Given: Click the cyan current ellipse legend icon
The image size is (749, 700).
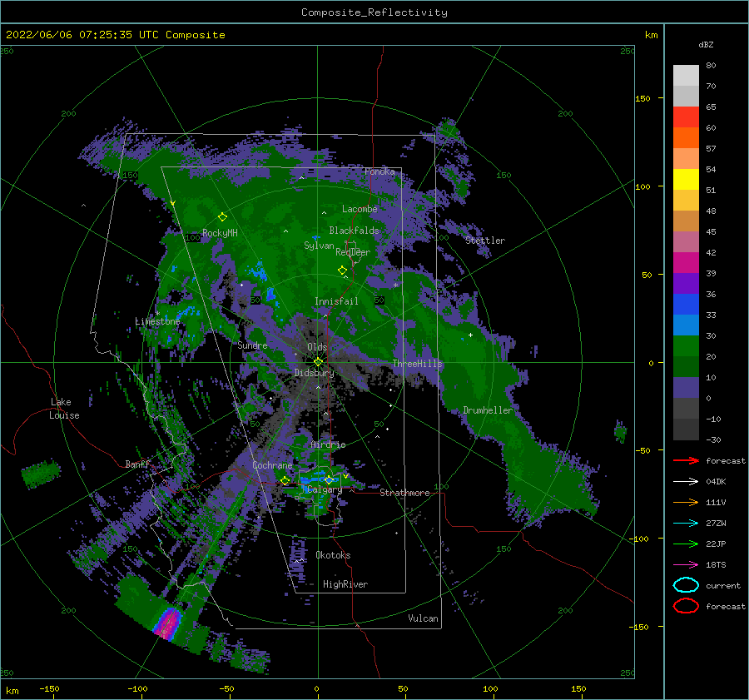Looking at the screenshot, I should click(686, 585).
